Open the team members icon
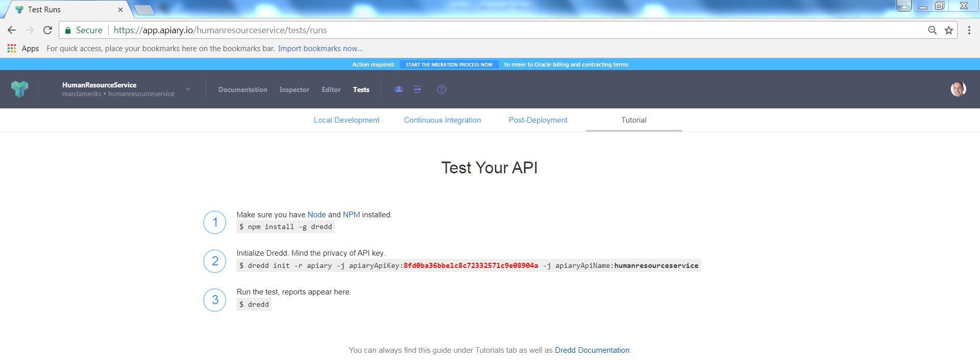980x362 pixels. click(x=399, y=89)
